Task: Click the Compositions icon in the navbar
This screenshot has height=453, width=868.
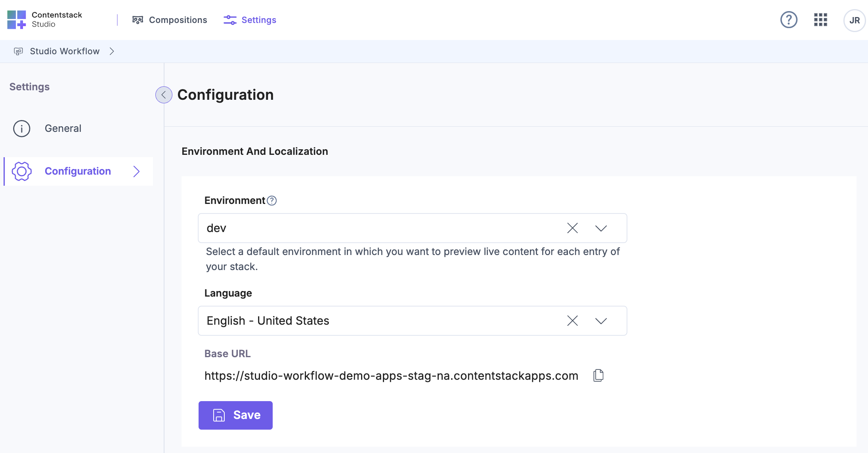Action: click(x=138, y=19)
